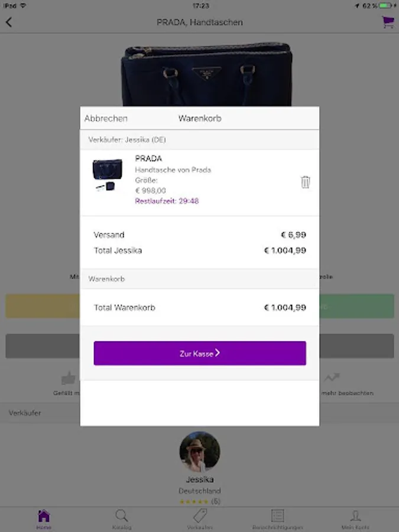Open the shopping cart icon at top right

pos(388,22)
